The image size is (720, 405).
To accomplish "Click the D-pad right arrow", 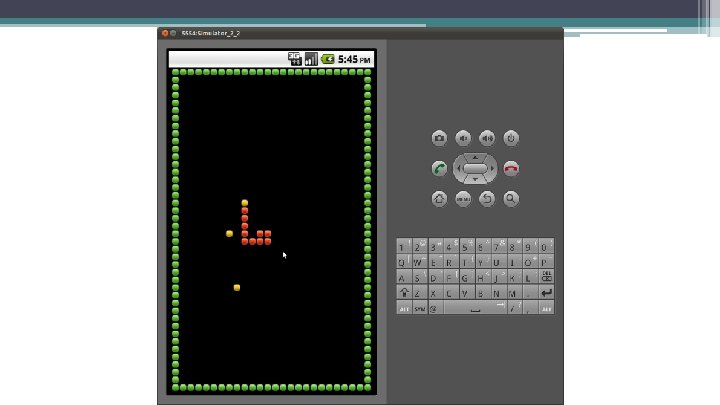I will [492, 169].
